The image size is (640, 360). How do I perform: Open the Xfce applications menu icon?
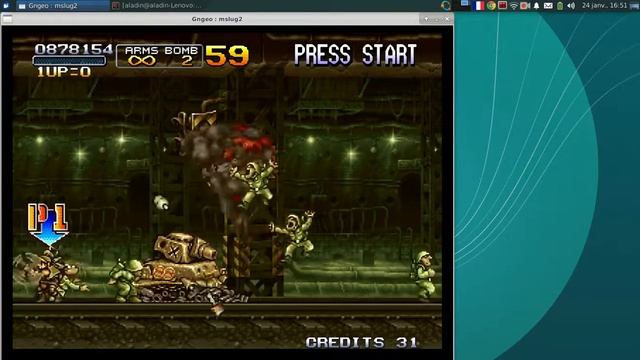pos(6,5)
